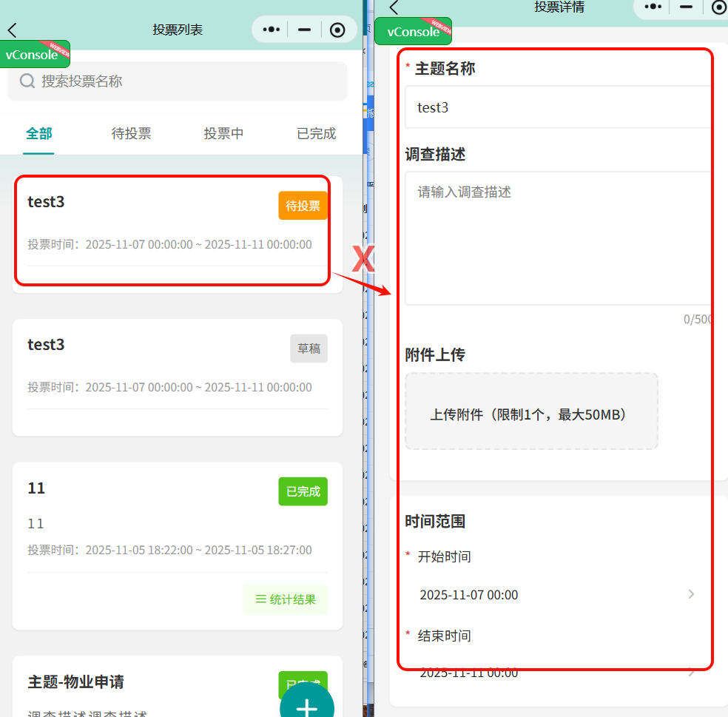Click back arrow on 投票详情 page
The image size is (728, 717).
394,7
